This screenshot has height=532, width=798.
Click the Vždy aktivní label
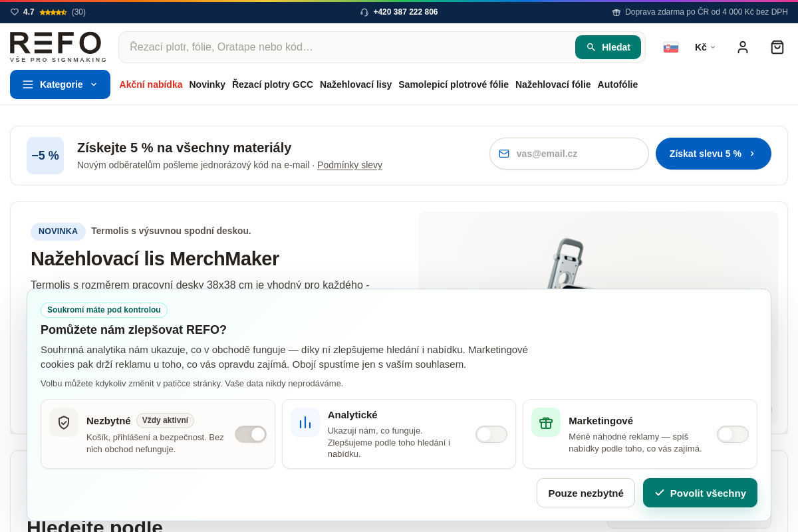click(165, 420)
